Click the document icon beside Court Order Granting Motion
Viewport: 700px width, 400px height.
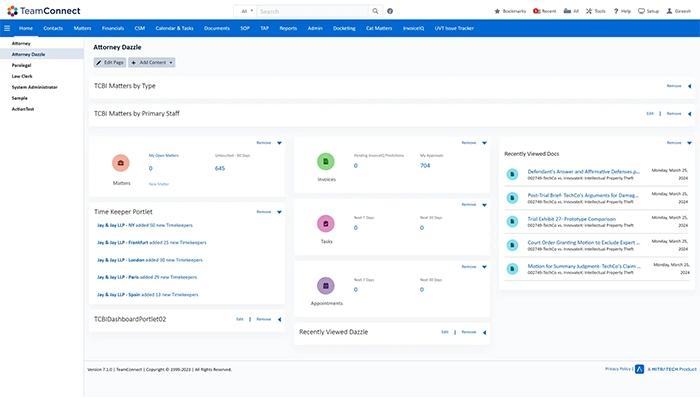512,245
